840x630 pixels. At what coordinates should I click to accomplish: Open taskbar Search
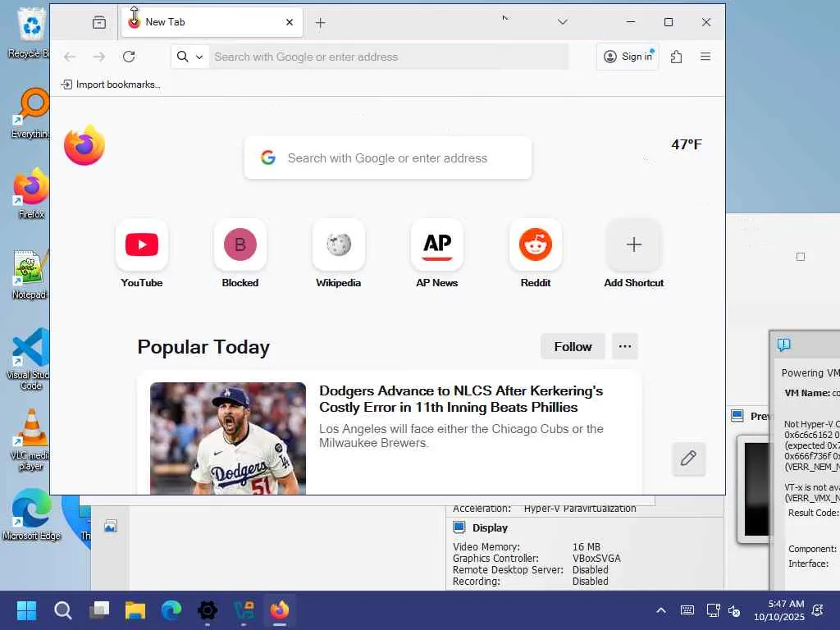62,610
